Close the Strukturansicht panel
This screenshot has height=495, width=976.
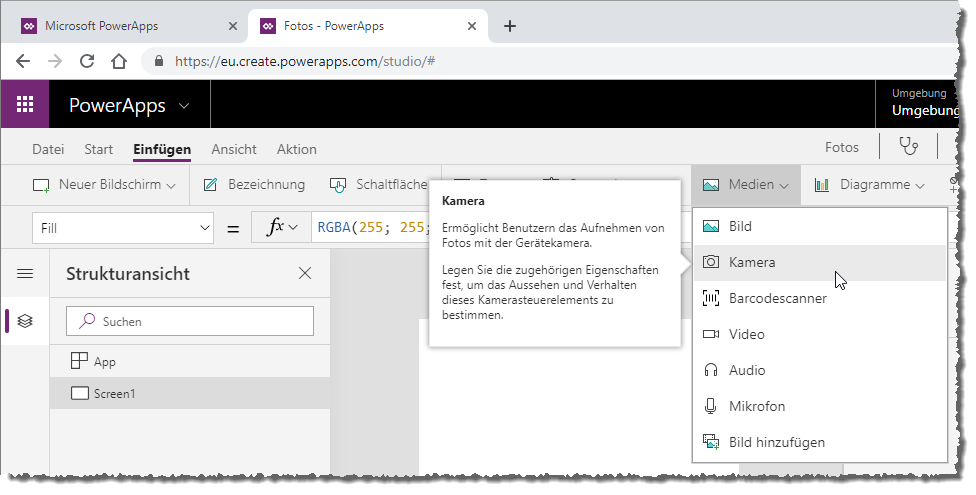tap(305, 273)
